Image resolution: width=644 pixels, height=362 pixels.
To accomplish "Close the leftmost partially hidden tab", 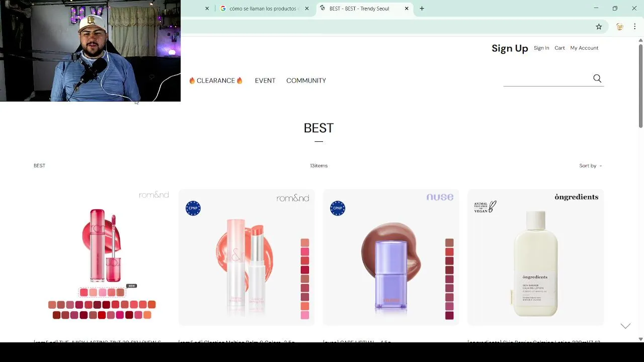I will [x=207, y=9].
